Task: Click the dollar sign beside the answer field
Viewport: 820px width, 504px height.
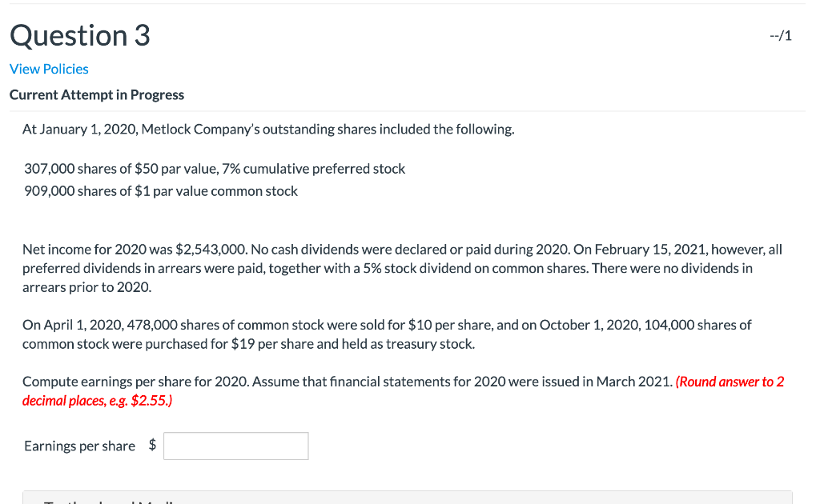Action: [151, 446]
